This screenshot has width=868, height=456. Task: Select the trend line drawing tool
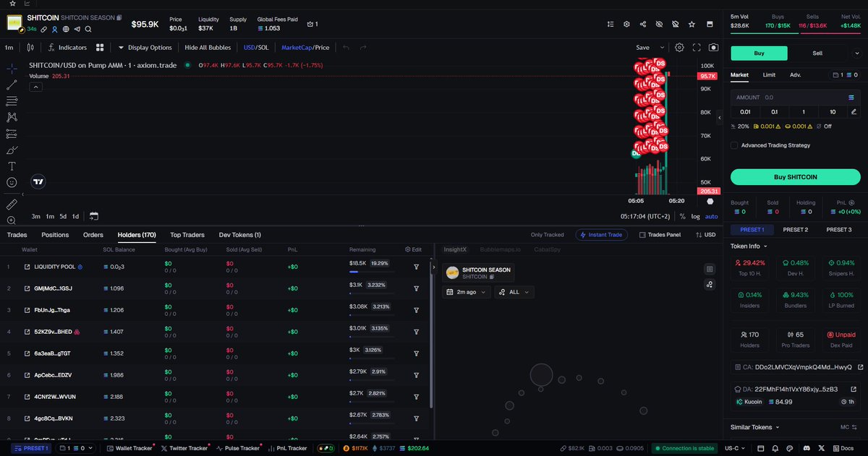[x=12, y=85]
